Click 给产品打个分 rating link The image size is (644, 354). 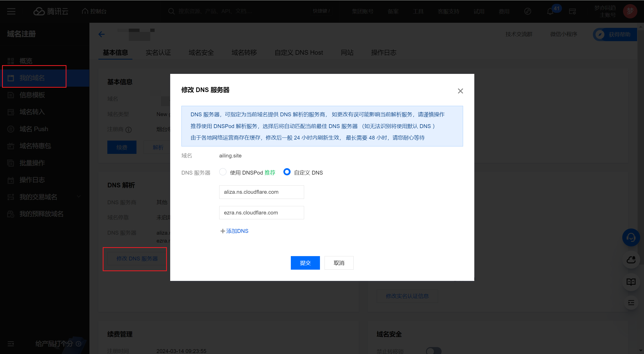(x=58, y=344)
